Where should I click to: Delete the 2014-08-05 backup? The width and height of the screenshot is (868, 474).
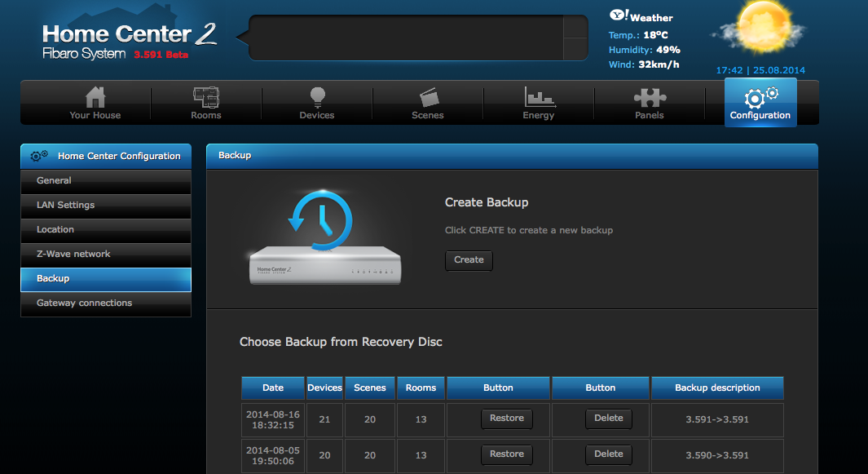(x=608, y=454)
